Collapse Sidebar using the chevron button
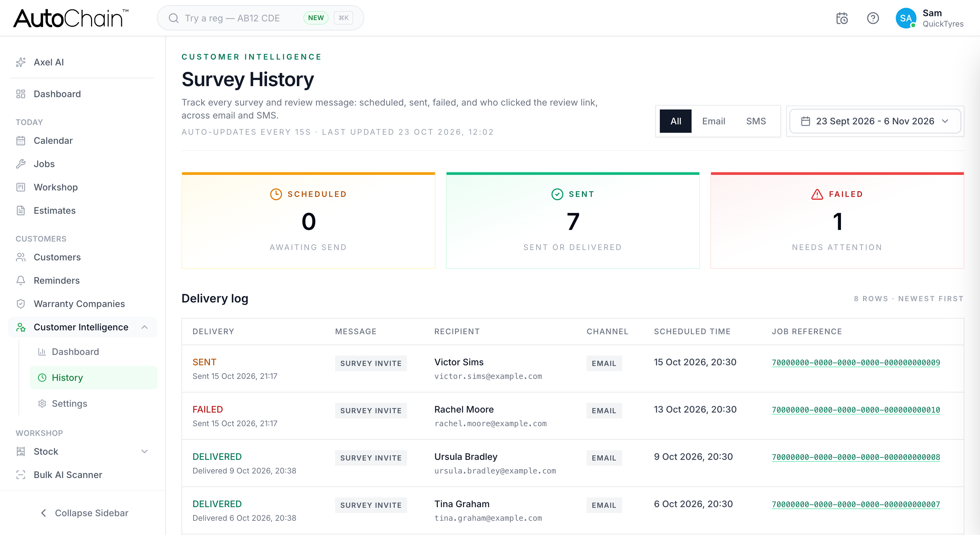This screenshot has width=980, height=535. click(44, 513)
